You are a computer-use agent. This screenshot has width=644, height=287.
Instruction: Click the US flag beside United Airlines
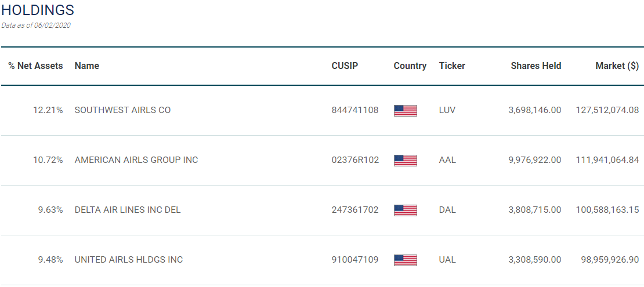pos(405,260)
